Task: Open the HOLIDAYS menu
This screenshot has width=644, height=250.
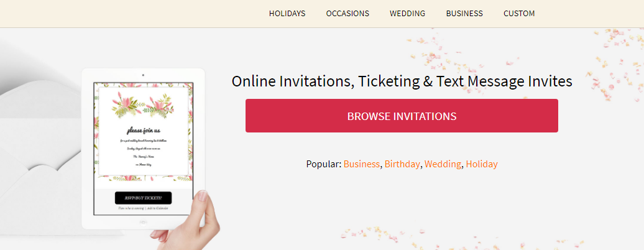Action: 287,14
